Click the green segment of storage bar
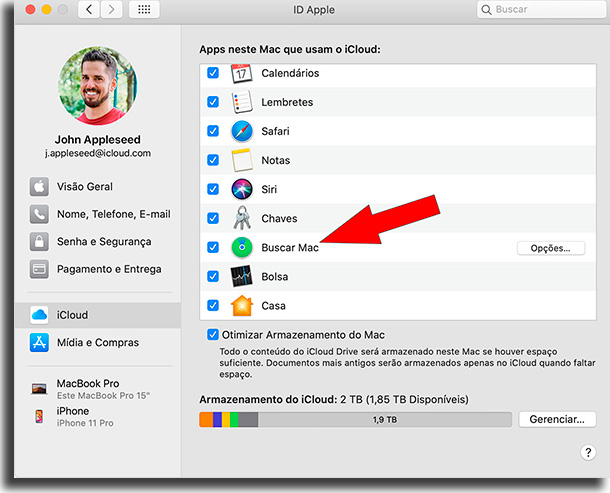610x493 pixels. (234, 419)
